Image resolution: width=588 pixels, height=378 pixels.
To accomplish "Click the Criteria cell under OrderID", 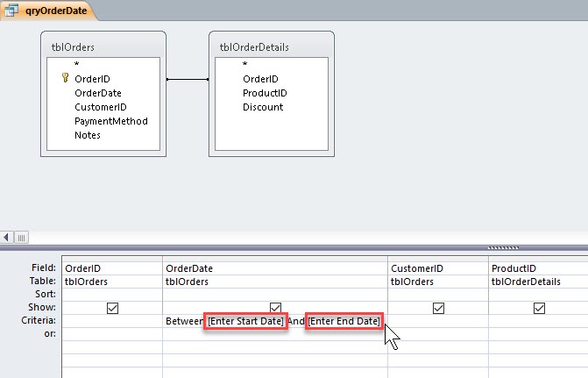I will pyautogui.click(x=112, y=321).
